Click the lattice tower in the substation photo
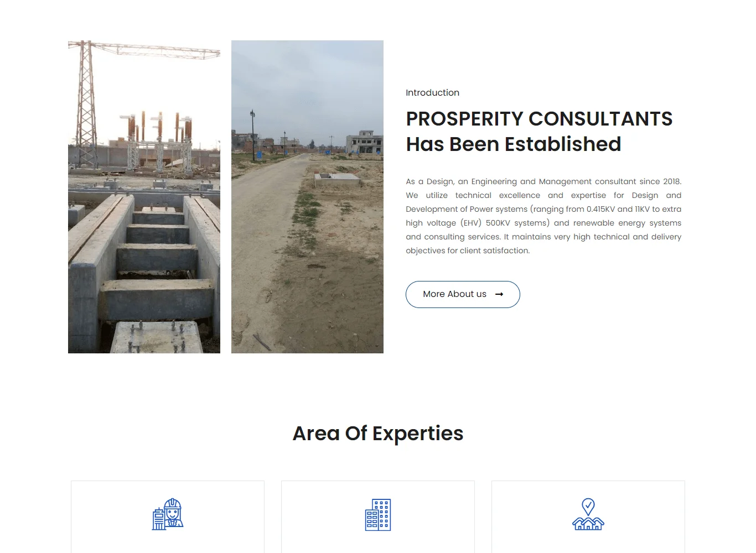 [x=86, y=100]
